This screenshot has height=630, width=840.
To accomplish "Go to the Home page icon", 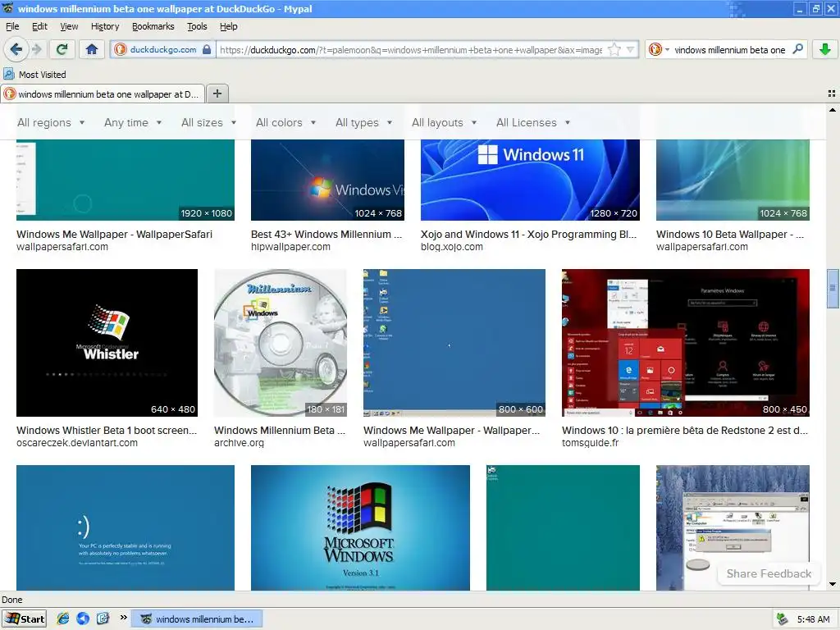I will [92, 50].
